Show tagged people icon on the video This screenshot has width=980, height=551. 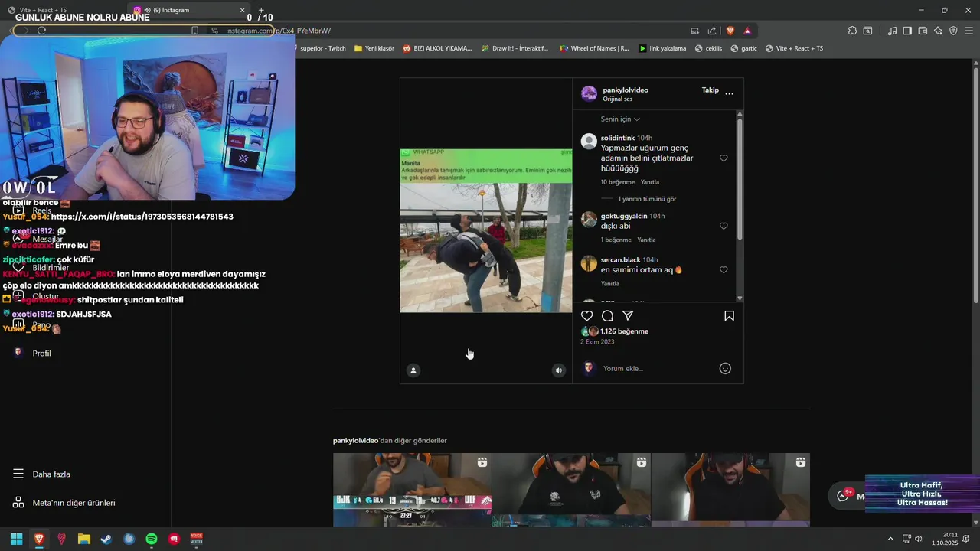413,370
